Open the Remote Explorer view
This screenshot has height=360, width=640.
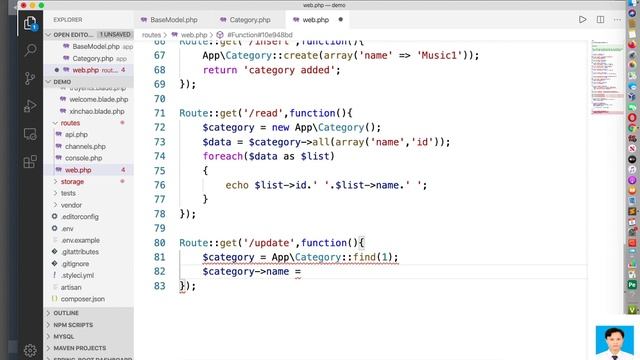(x=30, y=134)
